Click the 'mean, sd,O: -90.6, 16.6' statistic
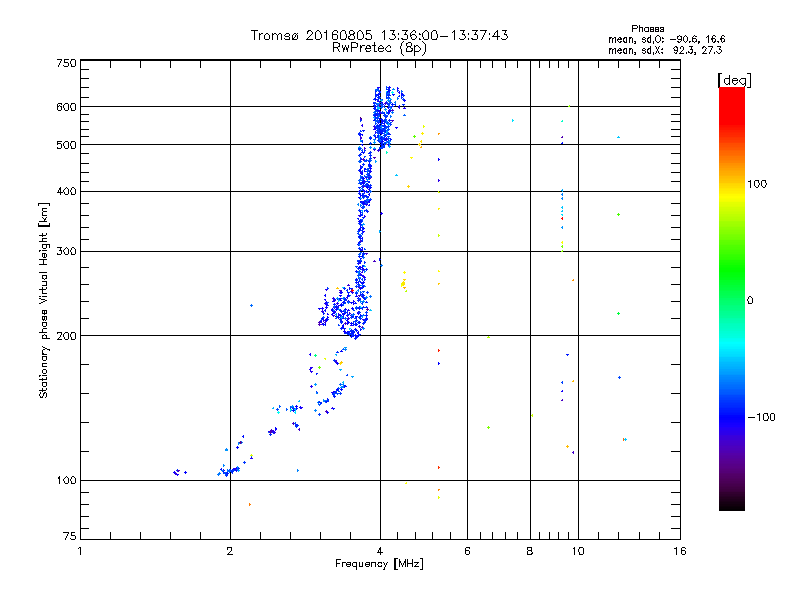 [666, 39]
